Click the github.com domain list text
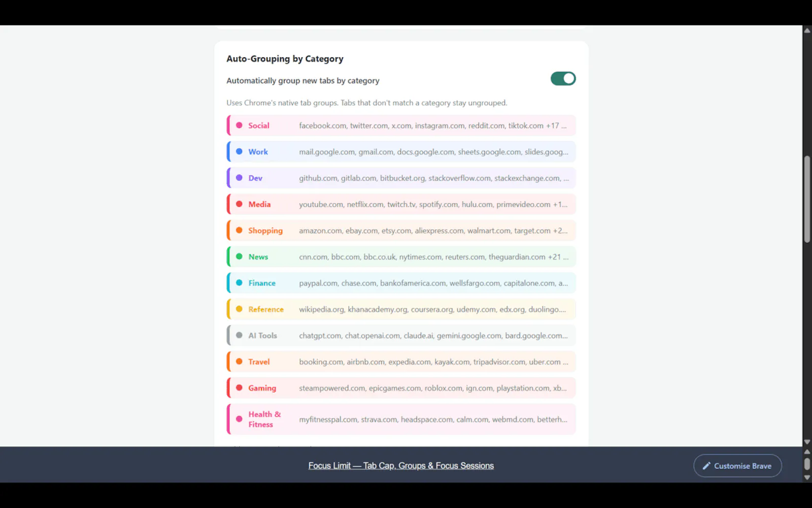Screen dimensions: 812x508 (434, 178)
